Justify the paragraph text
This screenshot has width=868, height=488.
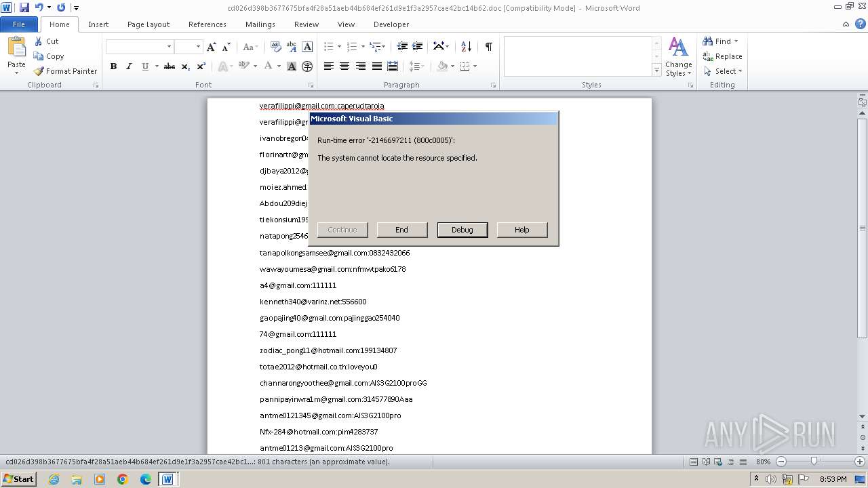[x=376, y=66]
